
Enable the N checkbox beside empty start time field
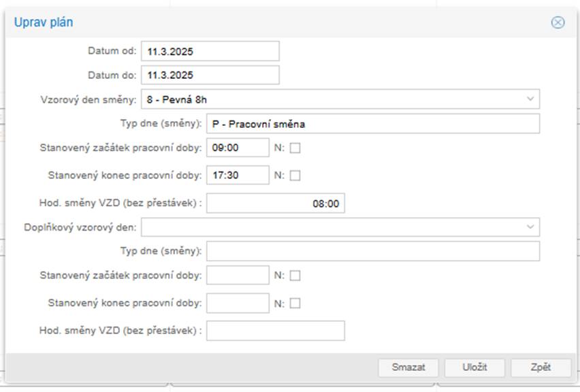tap(295, 276)
